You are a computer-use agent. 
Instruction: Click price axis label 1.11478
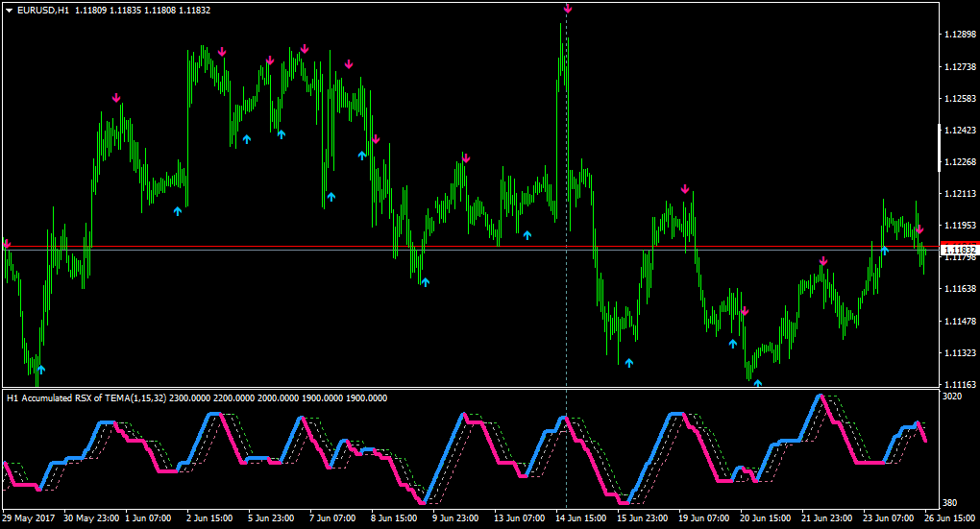pyautogui.click(x=960, y=322)
